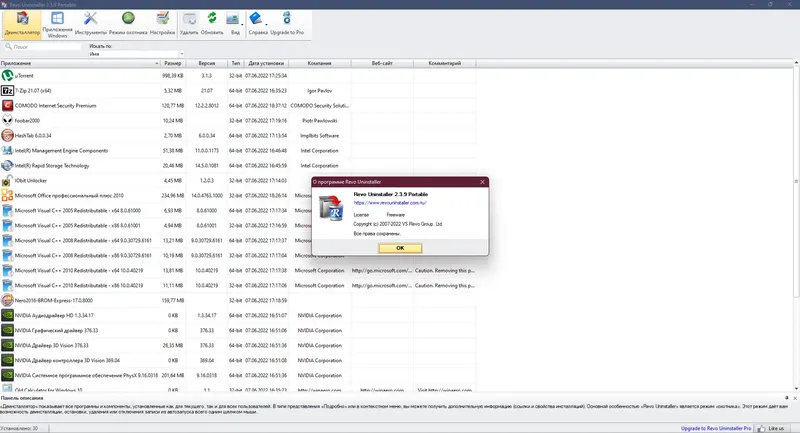Viewport: 800px width, 433px height.
Task: Select NVIDIA PhysX 9.16.0318 icon
Action: (7, 375)
